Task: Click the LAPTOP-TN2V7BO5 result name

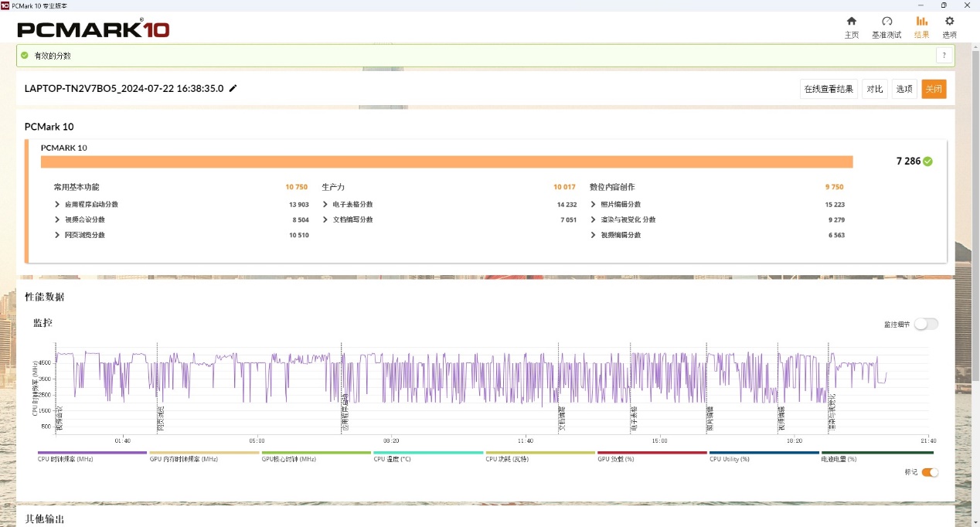Action: [x=124, y=88]
